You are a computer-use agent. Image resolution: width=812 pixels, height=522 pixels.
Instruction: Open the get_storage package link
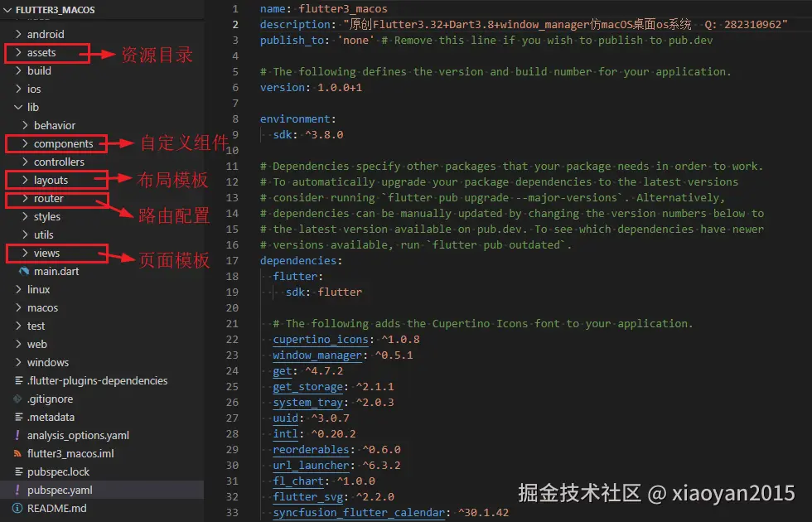click(x=308, y=387)
